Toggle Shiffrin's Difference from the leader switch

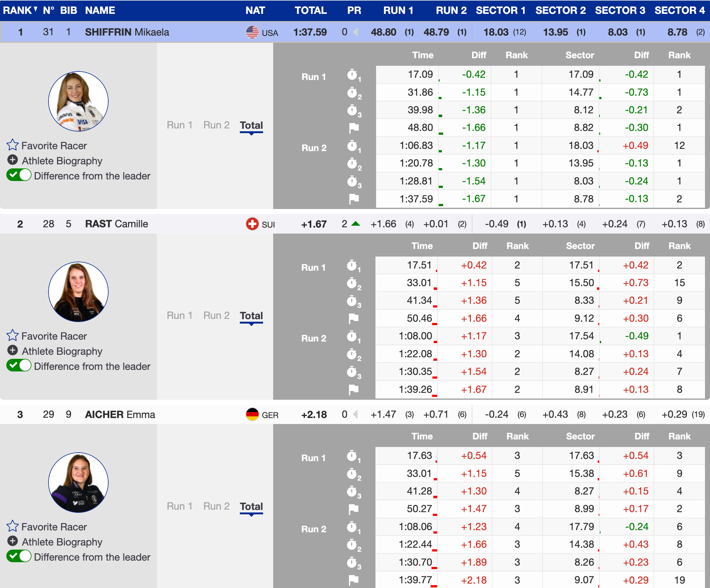pos(19,175)
